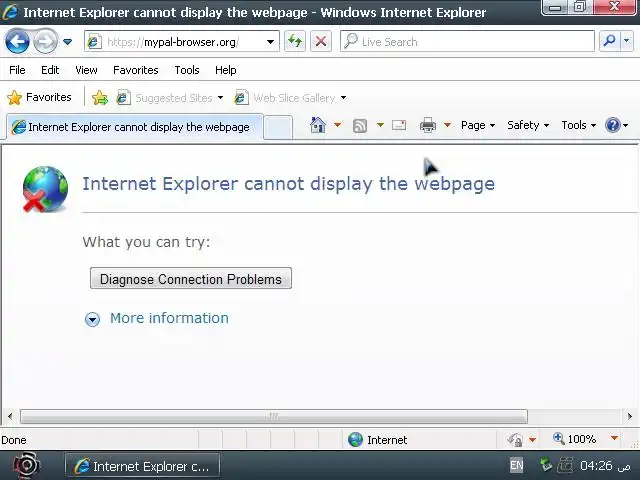Open the Favorites center star button
Viewport: 640px width, 480px height.
pos(39,97)
